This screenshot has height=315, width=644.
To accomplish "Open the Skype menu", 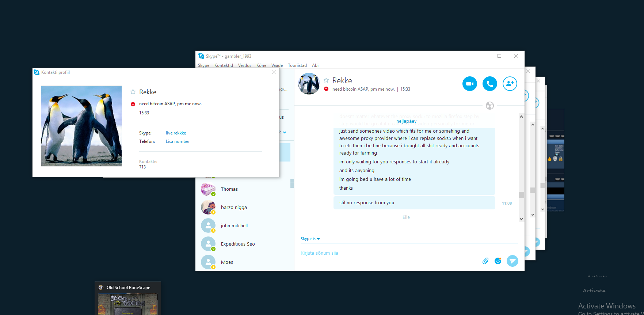I will pos(203,65).
